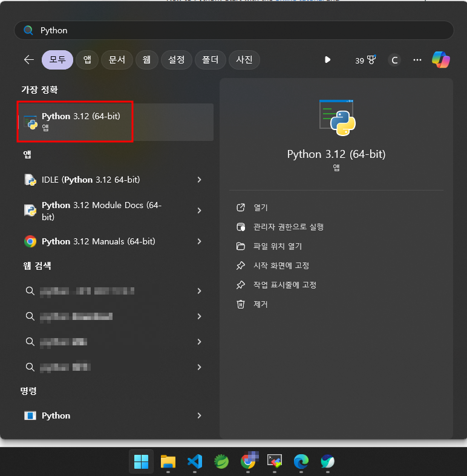Click the Module Docs Python icon
Image resolution: width=467 pixels, height=476 pixels.
30,210
